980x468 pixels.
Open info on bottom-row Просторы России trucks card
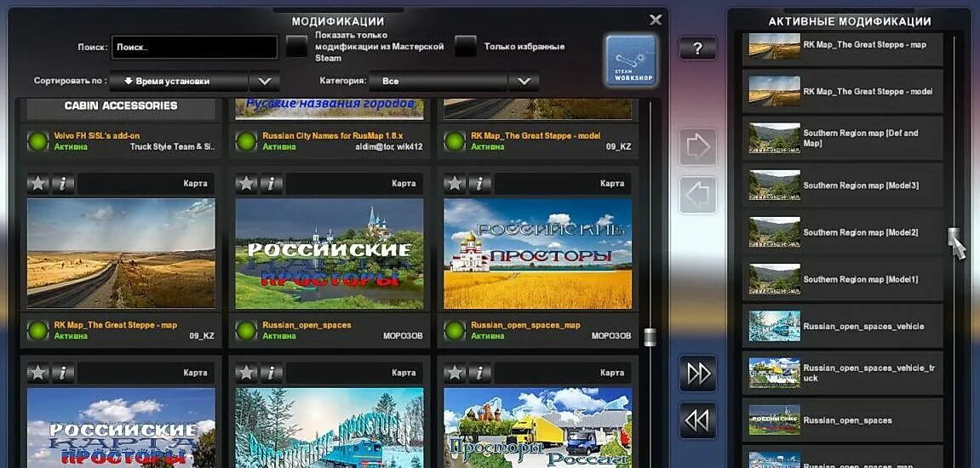[x=479, y=373]
